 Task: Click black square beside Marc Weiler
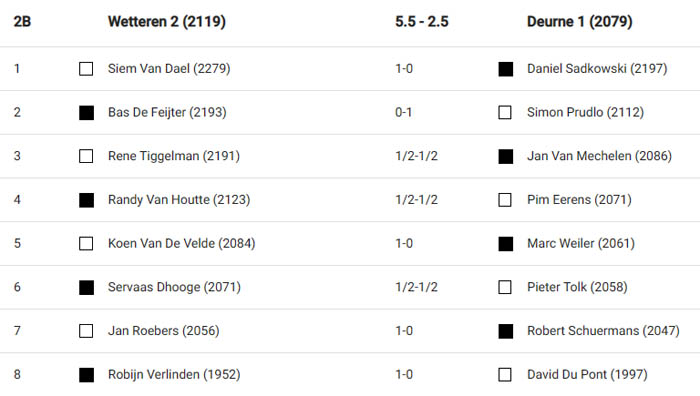click(505, 244)
